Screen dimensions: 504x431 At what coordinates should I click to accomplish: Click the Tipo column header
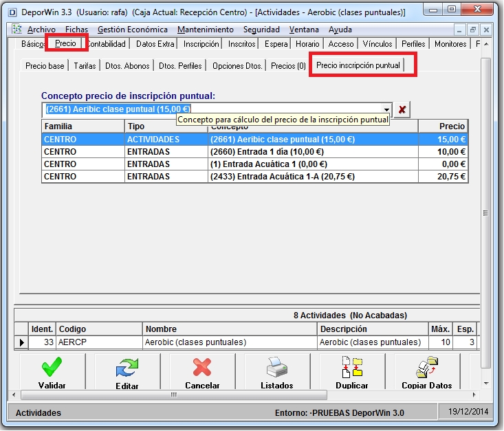[166, 126]
